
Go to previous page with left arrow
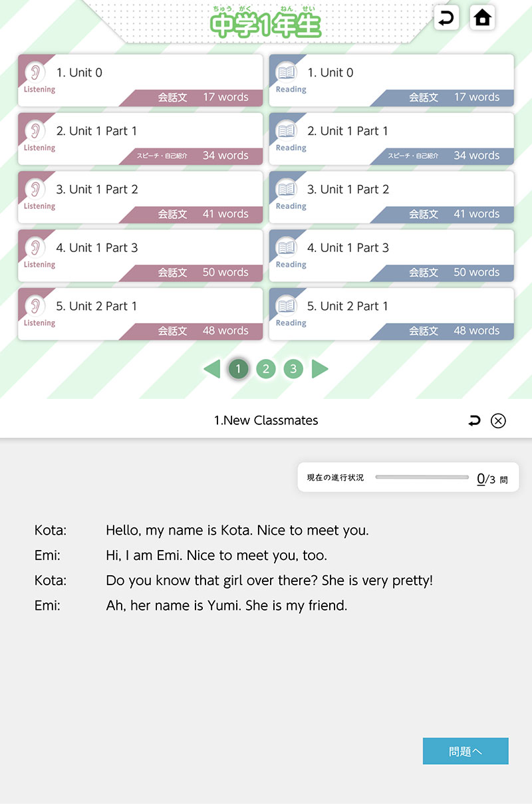click(211, 369)
